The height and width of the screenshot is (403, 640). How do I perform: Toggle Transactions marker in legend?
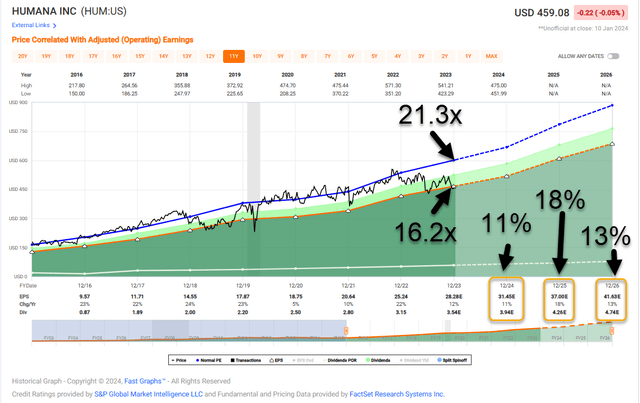tap(246, 360)
